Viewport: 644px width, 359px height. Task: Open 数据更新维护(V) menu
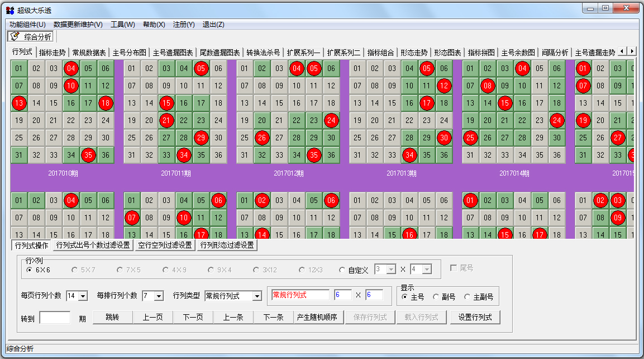coord(78,24)
